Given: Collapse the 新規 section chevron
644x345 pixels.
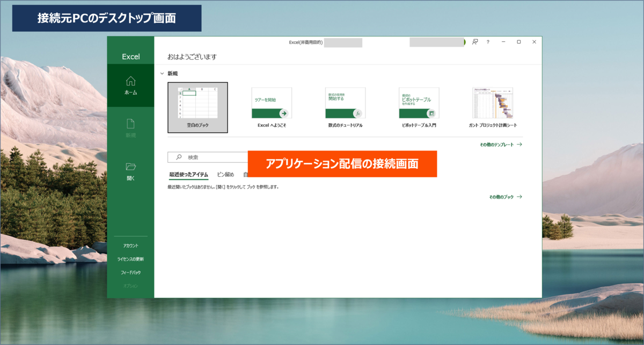Looking at the screenshot, I should pyautogui.click(x=162, y=73).
